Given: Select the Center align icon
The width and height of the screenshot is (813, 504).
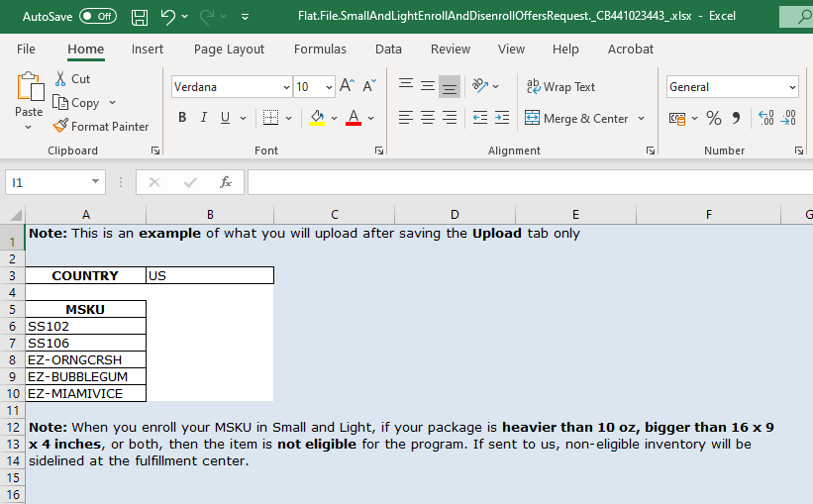Looking at the screenshot, I should tap(428, 118).
